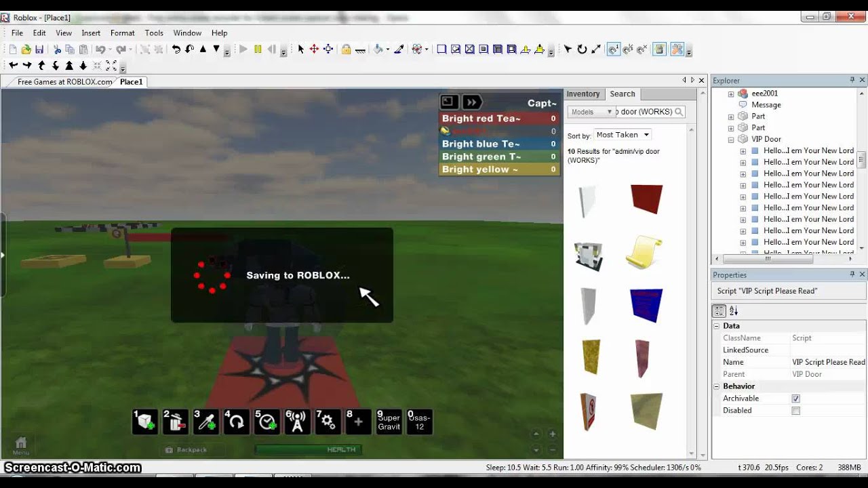Collapse the Data properties section
This screenshot has height=488, width=868.
click(x=717, y=326)
